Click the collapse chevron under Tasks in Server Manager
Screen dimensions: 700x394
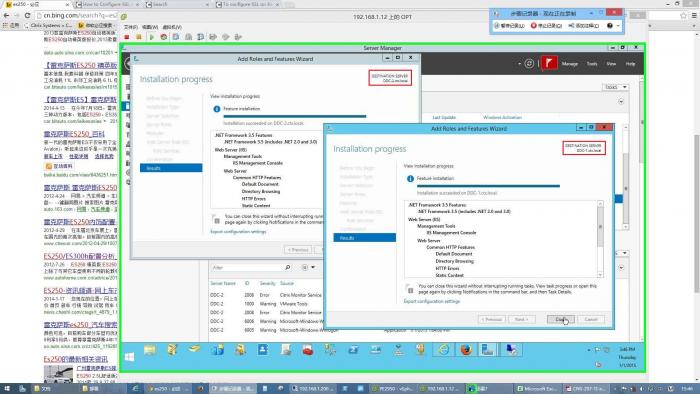pyautogui.click(x=621, y=102)
